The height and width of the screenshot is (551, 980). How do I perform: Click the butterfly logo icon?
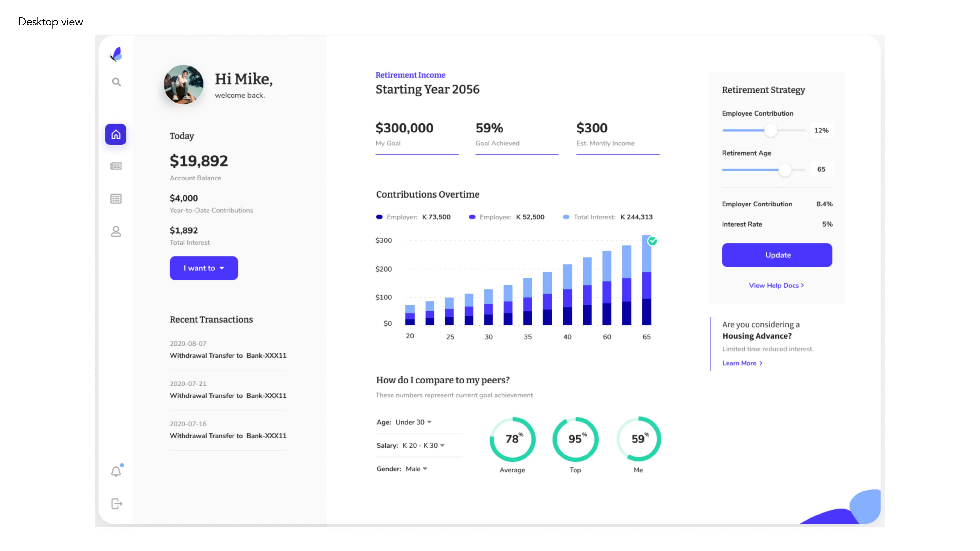pyautogui.click(x=116, y=54)
